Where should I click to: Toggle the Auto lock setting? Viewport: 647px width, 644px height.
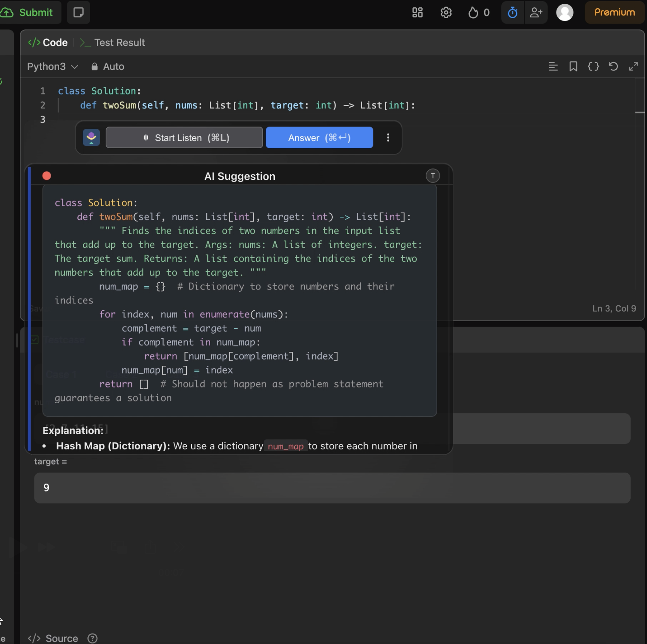point(108,67)
